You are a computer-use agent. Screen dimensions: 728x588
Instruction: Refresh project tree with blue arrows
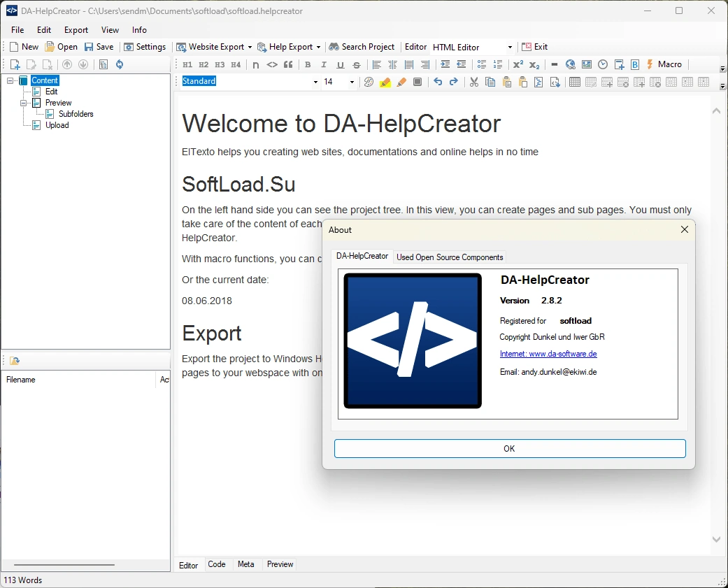click(120, 64)
